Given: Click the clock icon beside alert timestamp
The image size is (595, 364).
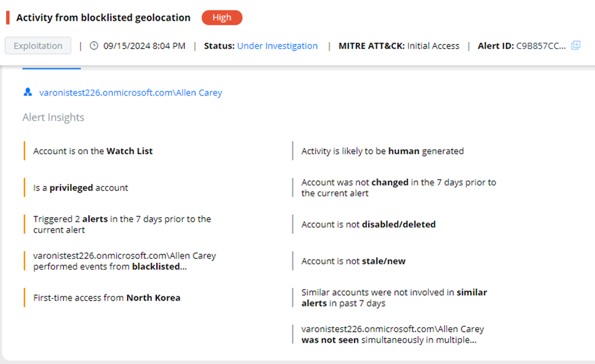Looking at the screenshot, I should click(x=94, y=46).
